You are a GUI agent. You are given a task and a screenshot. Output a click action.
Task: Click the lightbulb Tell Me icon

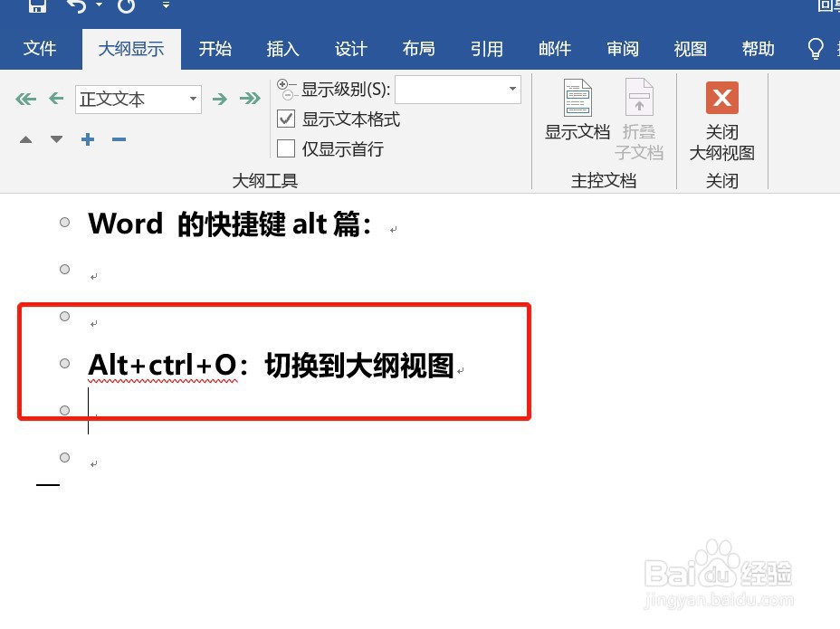[x=816, y=49]
